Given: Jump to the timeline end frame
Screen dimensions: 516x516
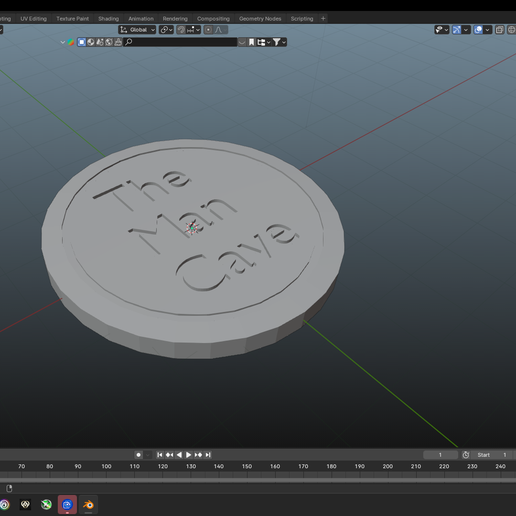Looking at the screenshot, I should tap(208, 455).
